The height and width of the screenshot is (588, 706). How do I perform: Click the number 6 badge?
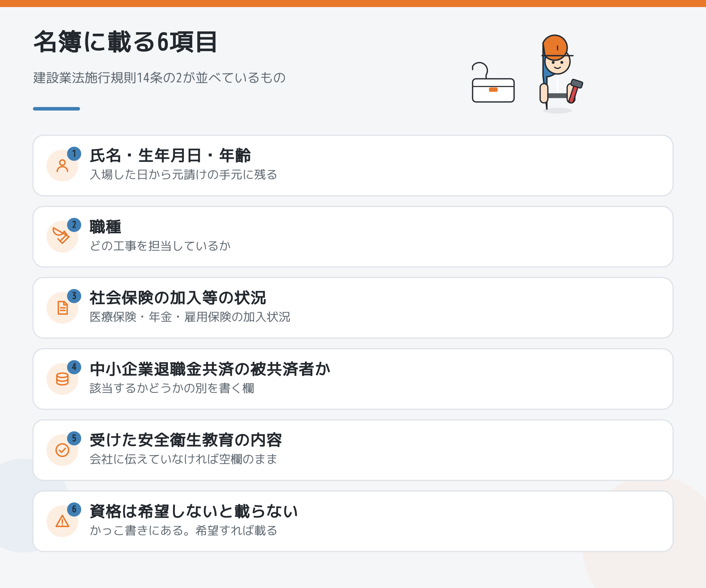(x=74, y=510)
